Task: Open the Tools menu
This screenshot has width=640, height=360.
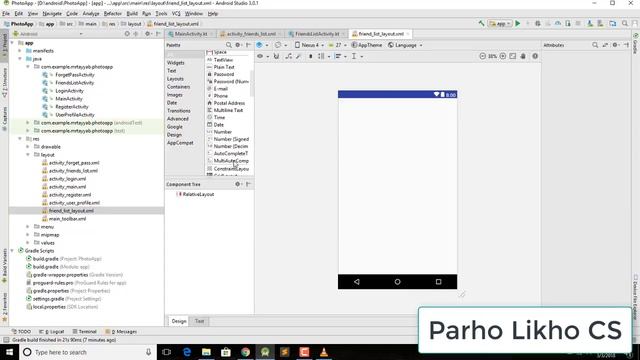Action: 161,13
